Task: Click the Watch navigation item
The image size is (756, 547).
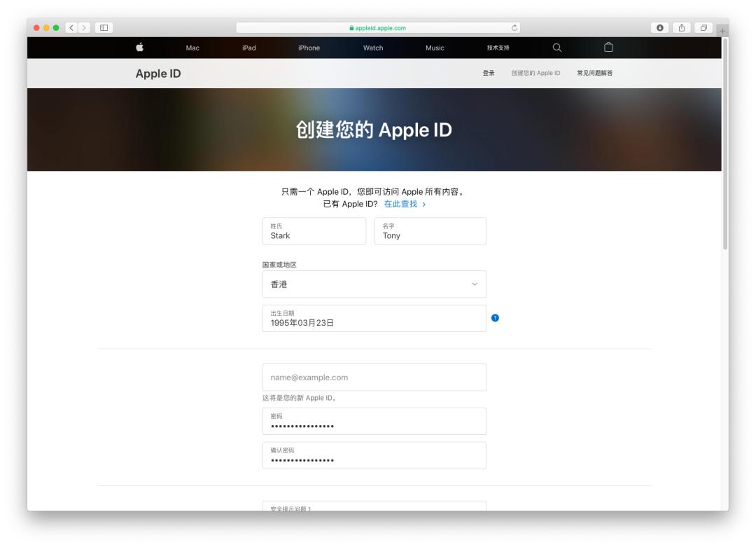Action: (x=372, y=48)
